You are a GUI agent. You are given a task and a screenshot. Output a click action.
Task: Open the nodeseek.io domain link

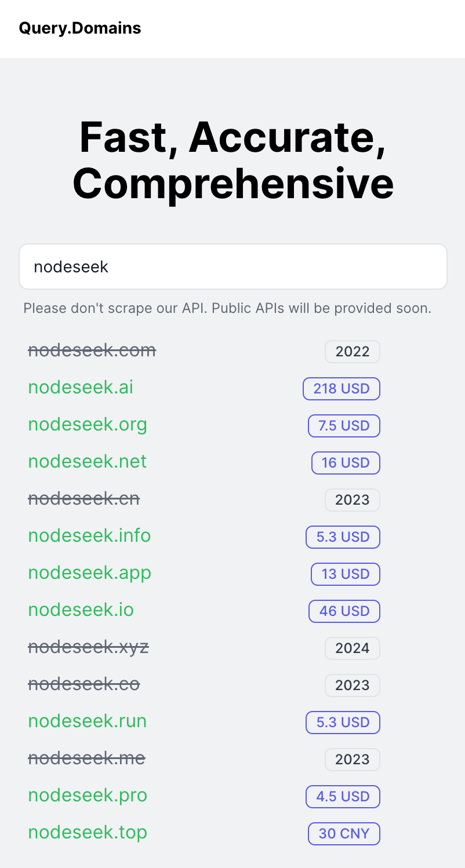(x=81, y=610)
